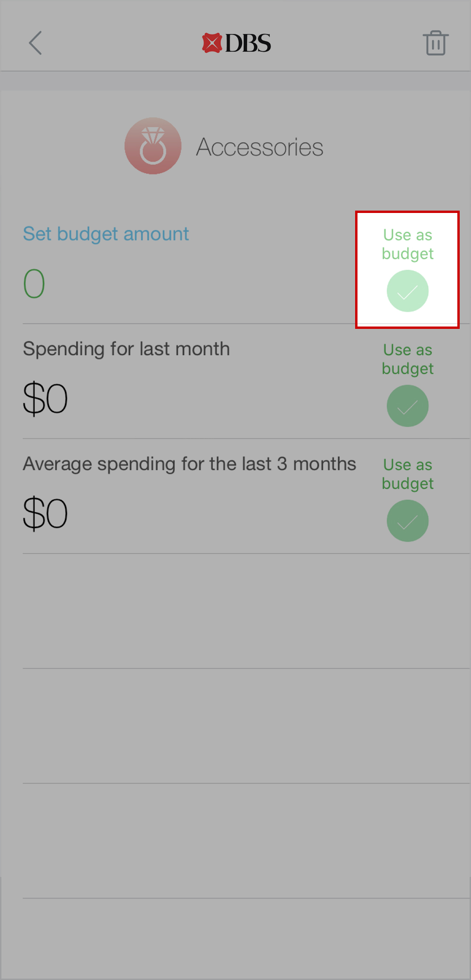Tap 'Use as budget' text beside Set budget amount
The image size is (471, 980).
(407, 244)
